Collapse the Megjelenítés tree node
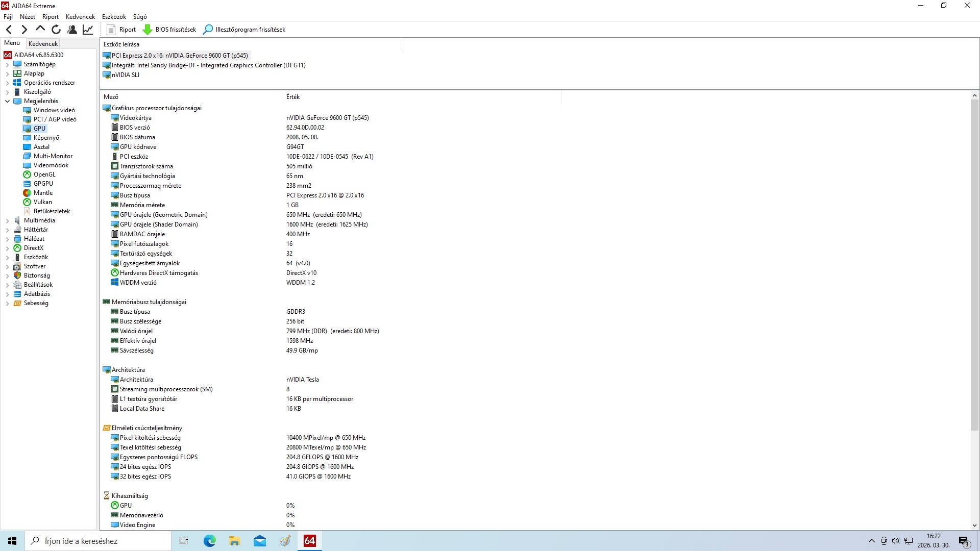This screenshot has width=980, height=551. [7, 101]
